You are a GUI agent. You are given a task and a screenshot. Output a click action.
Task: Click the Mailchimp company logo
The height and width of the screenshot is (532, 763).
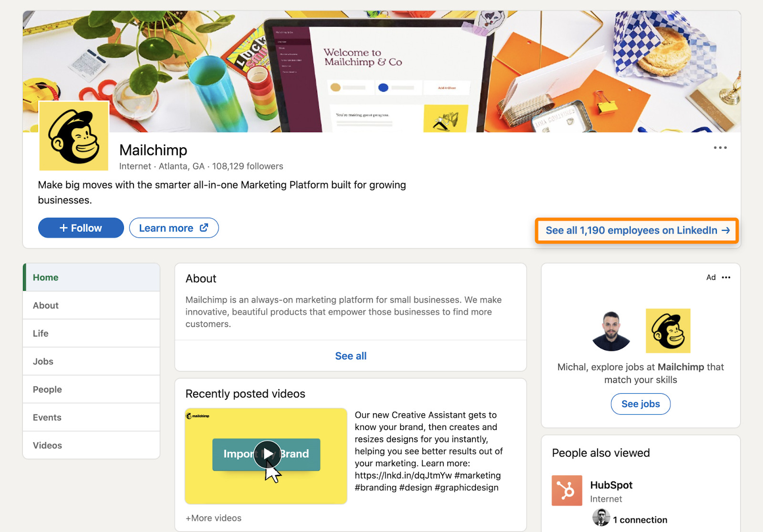click(x=74, y=136)
